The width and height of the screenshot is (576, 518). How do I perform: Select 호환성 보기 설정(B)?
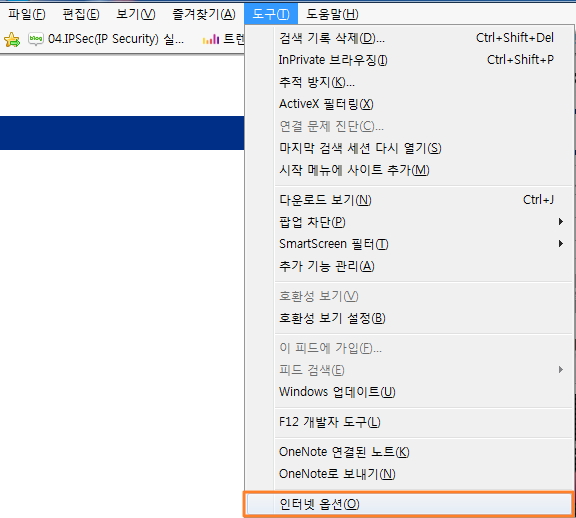(408, 318)
